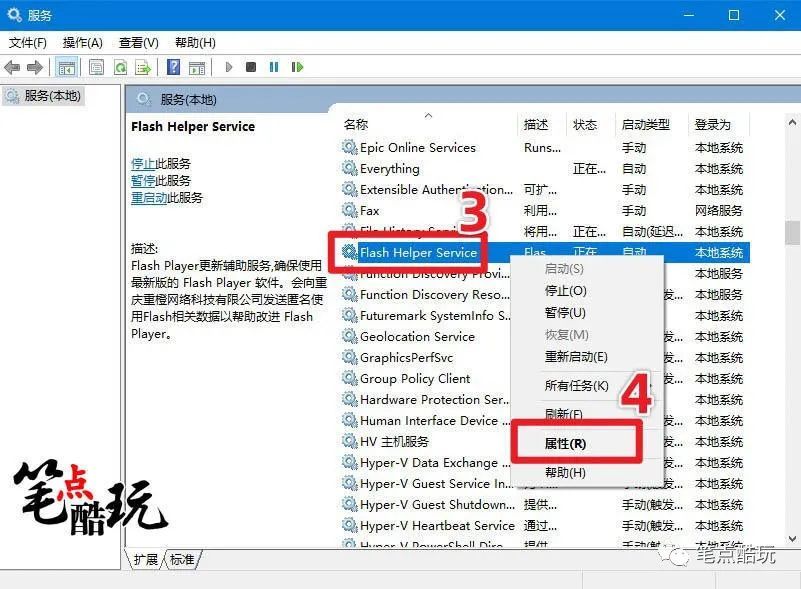Viewport: 801px width, 589px height.
Task: Choose 停止(O) from the context menu
Action: pos(566,291)
